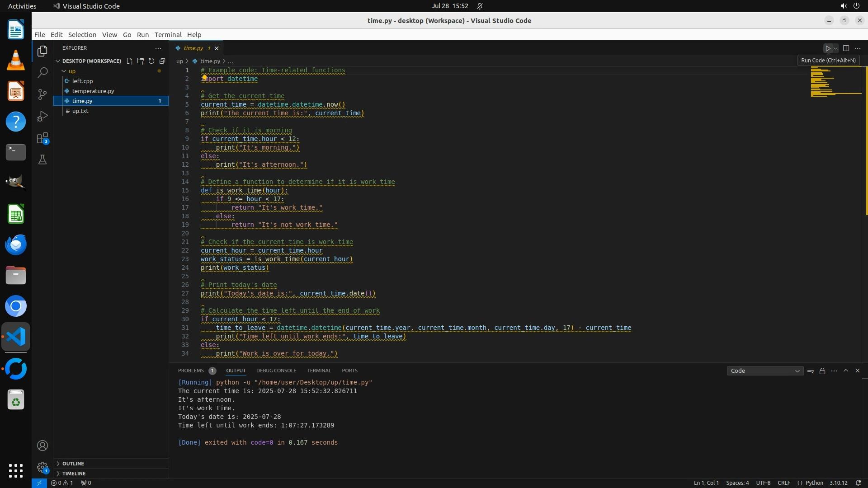Toggle maximized panel size chevron
The width and height of the screenshot is (868, 488).
coord(846,371)
